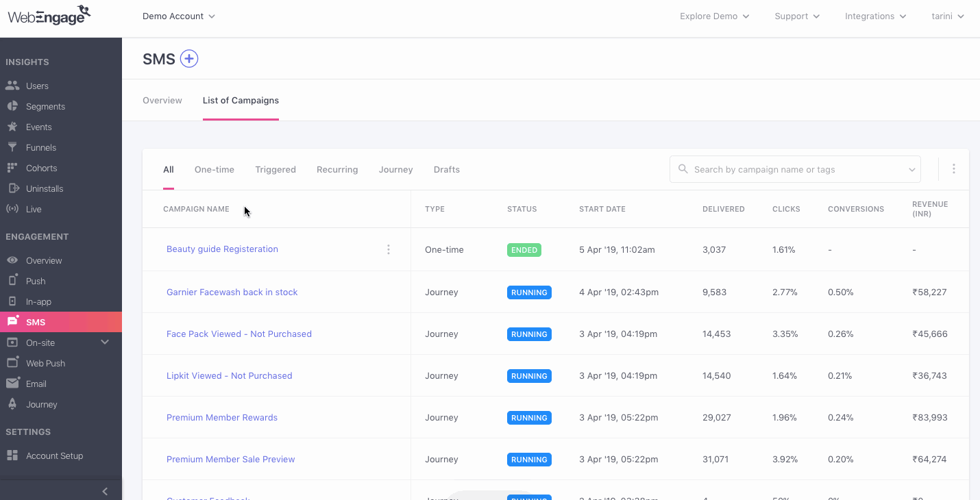Open the table options three-dot menu

click(953, 168)
